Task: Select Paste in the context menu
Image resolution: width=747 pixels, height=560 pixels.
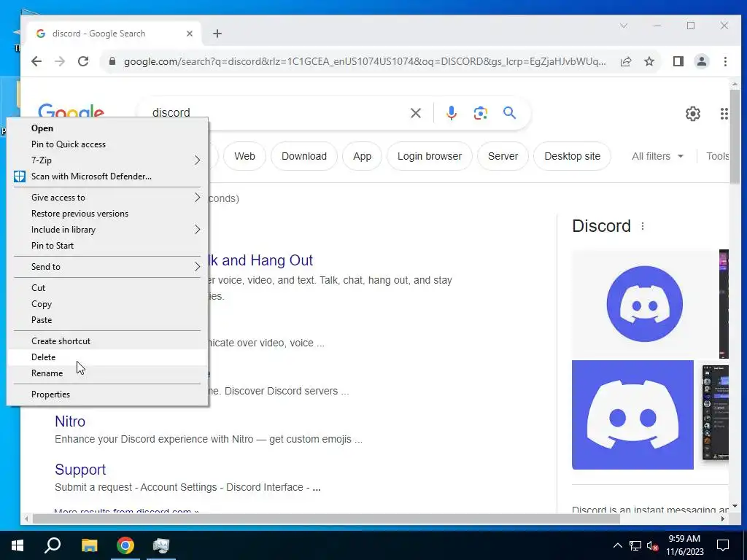Action: tap(107, 320)
